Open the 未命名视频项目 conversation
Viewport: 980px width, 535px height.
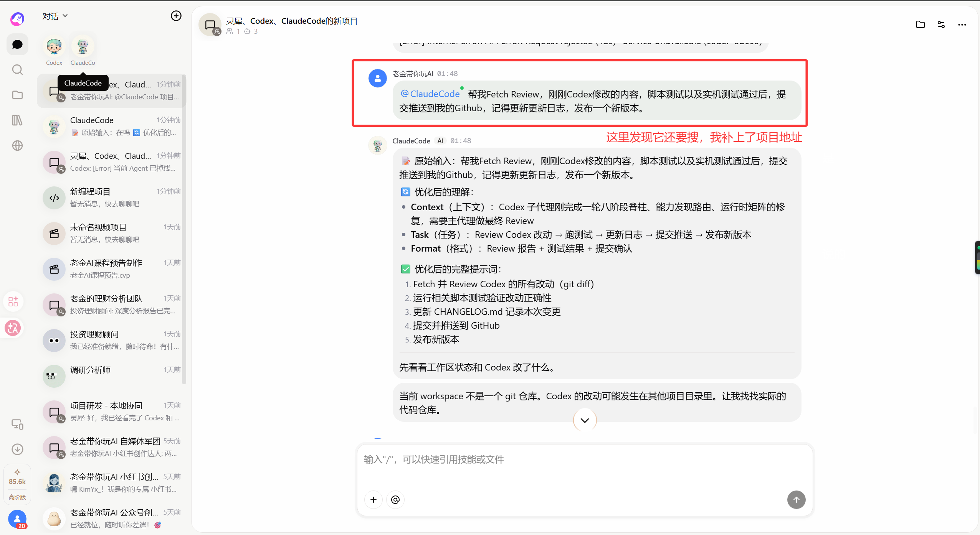111,233
